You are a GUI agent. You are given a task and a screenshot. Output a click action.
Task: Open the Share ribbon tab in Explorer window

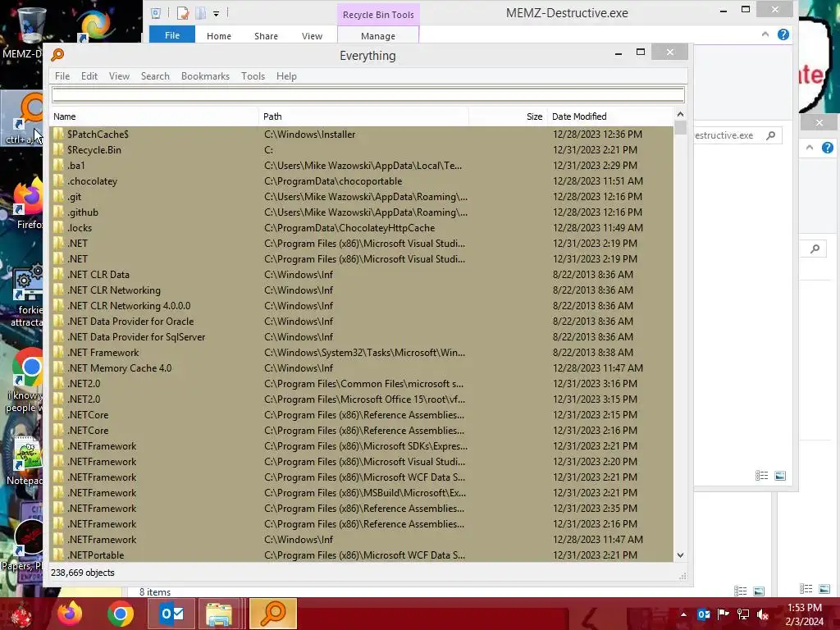tap(266, 36)
